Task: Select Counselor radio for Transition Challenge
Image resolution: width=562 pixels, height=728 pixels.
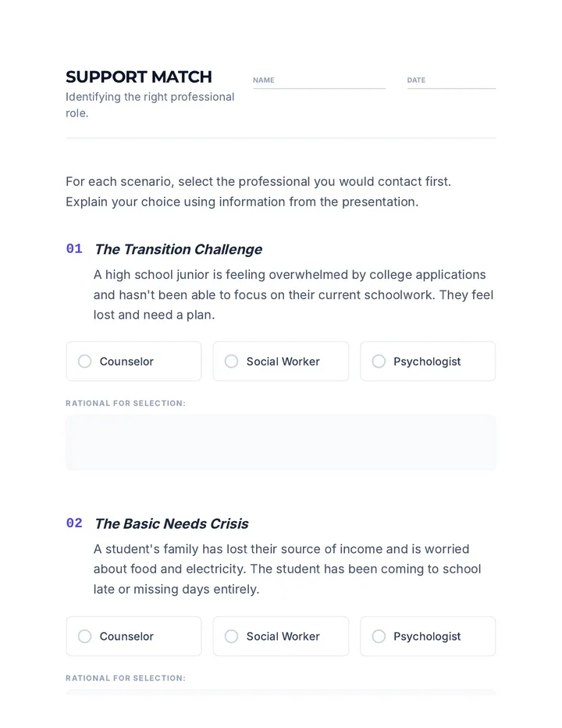Action: (x=84, y=361)
